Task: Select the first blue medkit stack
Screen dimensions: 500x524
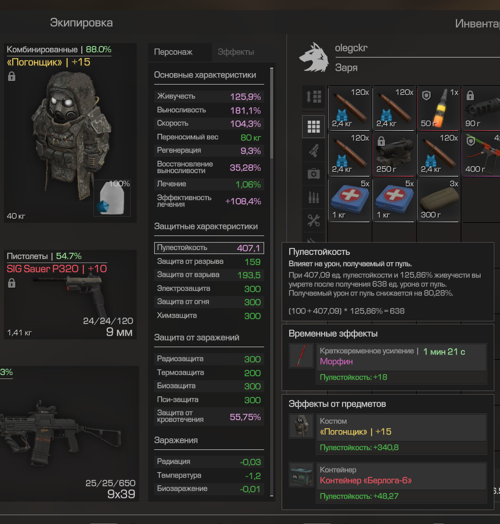Action: pos(350,200)
